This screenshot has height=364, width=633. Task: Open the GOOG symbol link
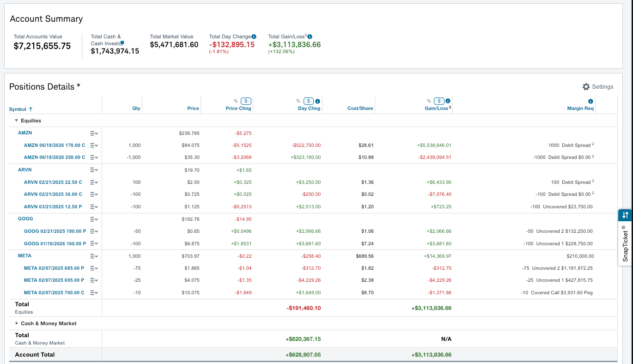point(25,219)
